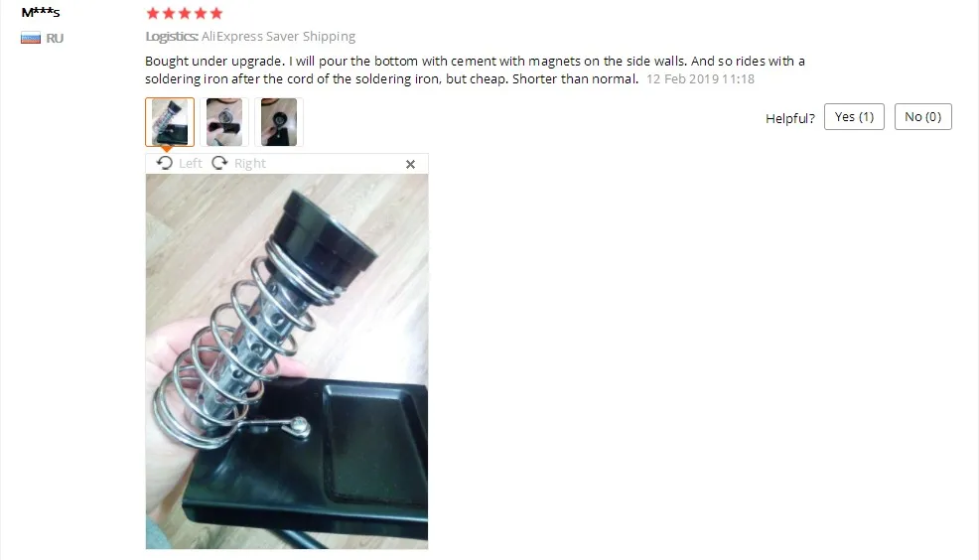Click the Right rotate text label
Viewport: 979px width, 560px height.
coord(250,164)
